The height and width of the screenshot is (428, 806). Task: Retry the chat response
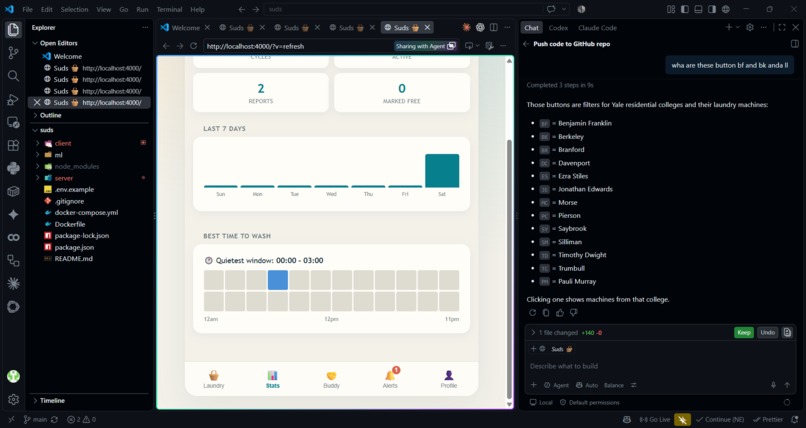(532, 312)
